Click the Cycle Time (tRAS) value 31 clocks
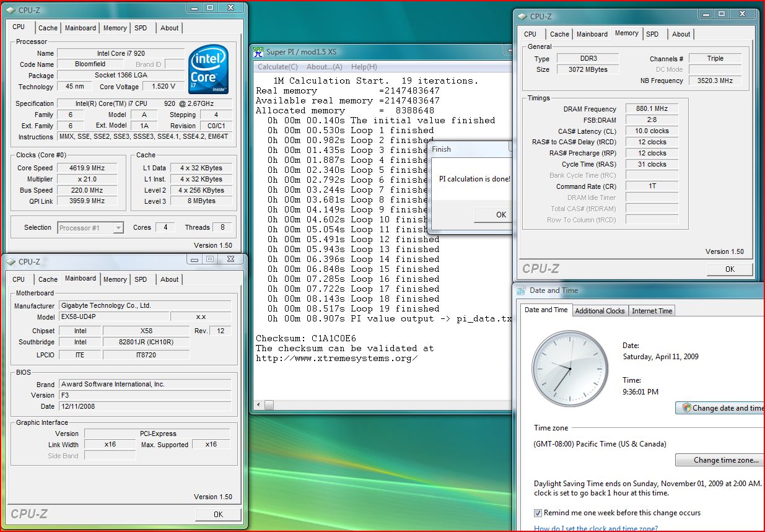Image resolution: width=765 pixels, height=532 pixels. pos(652,164)
